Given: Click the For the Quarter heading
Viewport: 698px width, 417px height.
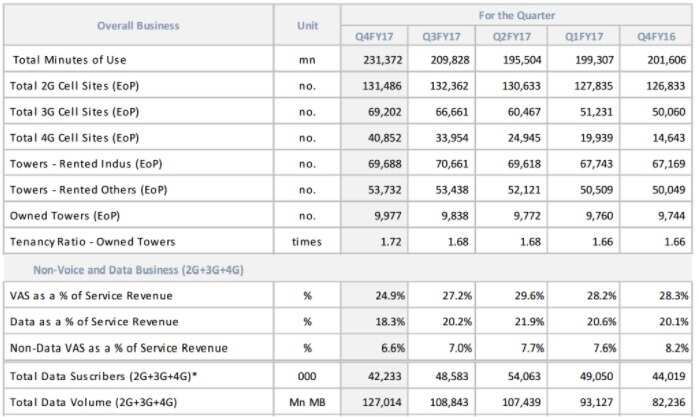Looking at the screenshot, I should 515,15.
